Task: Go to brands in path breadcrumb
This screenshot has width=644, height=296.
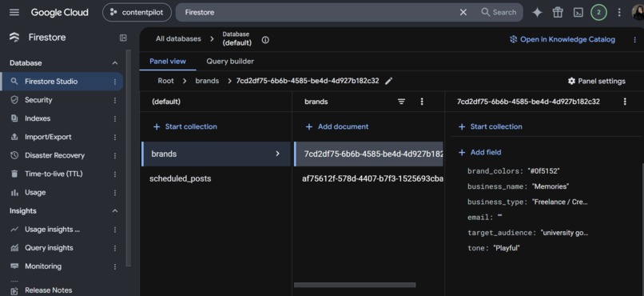Action: (207, 81)
